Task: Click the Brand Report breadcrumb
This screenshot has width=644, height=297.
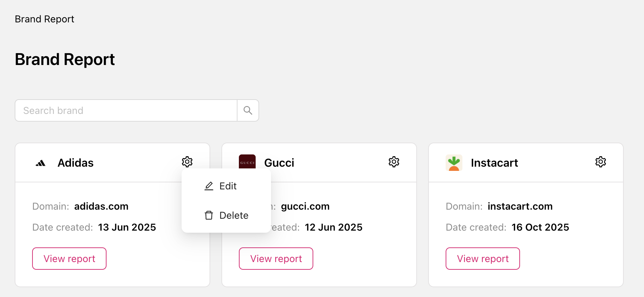Action: tap(44, 19)
